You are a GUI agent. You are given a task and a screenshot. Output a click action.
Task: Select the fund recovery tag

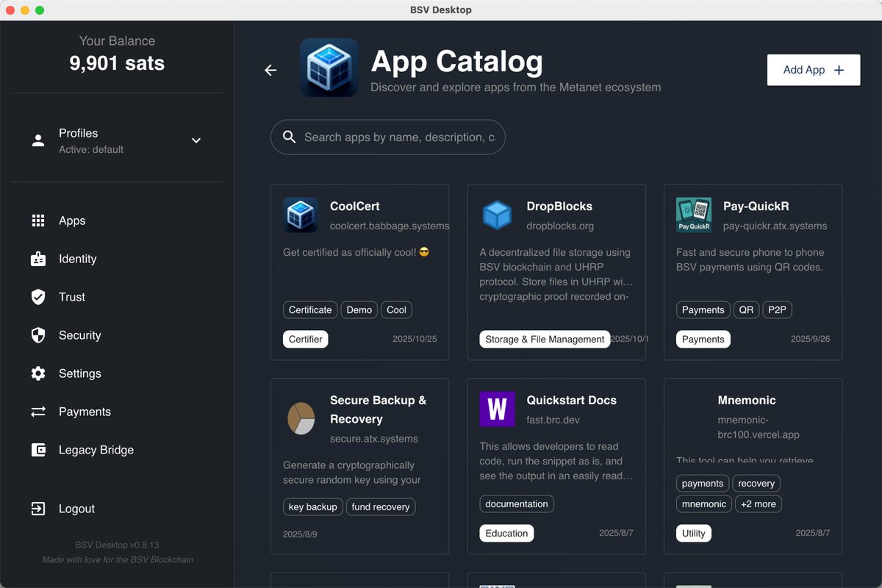pos(381,507)
